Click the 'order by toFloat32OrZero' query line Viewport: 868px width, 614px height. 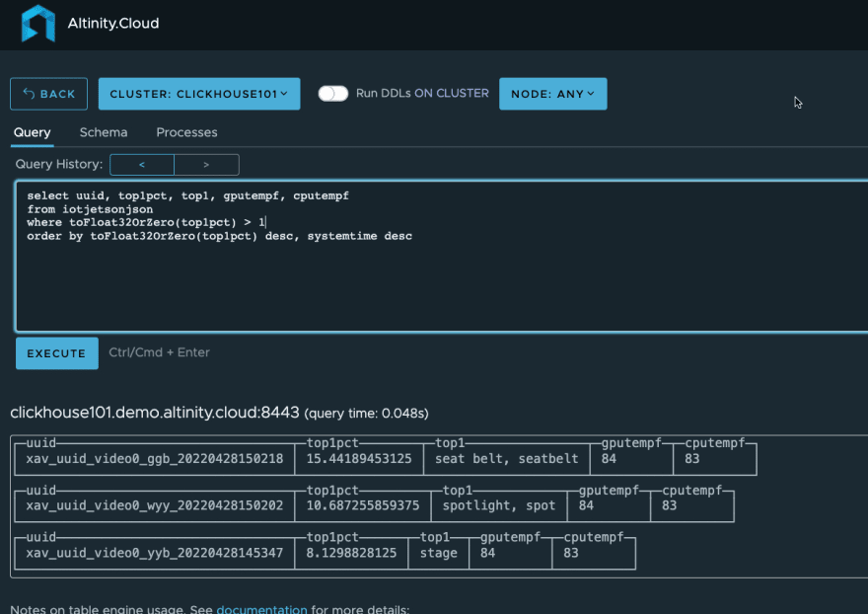pyautogui.click(x=219, y=236)
